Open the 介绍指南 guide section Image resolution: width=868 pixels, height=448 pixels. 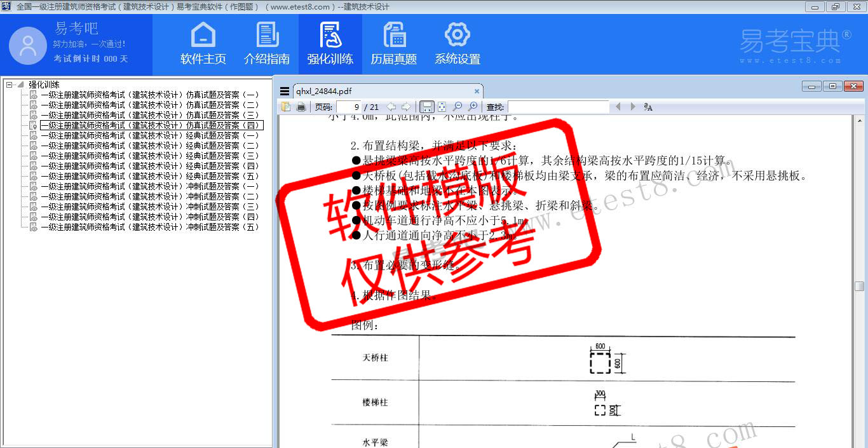pyautogui.click(x=267, y=44)
